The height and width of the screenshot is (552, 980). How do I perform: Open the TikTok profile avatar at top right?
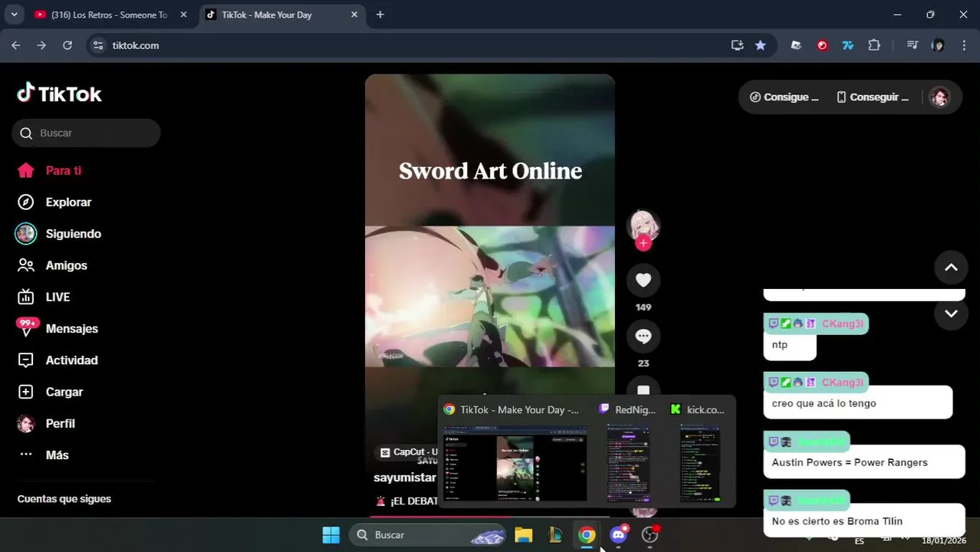coord(939,97)
